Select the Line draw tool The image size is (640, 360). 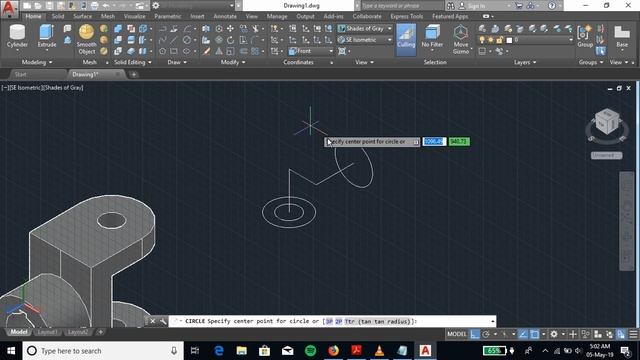pos(173,40)
